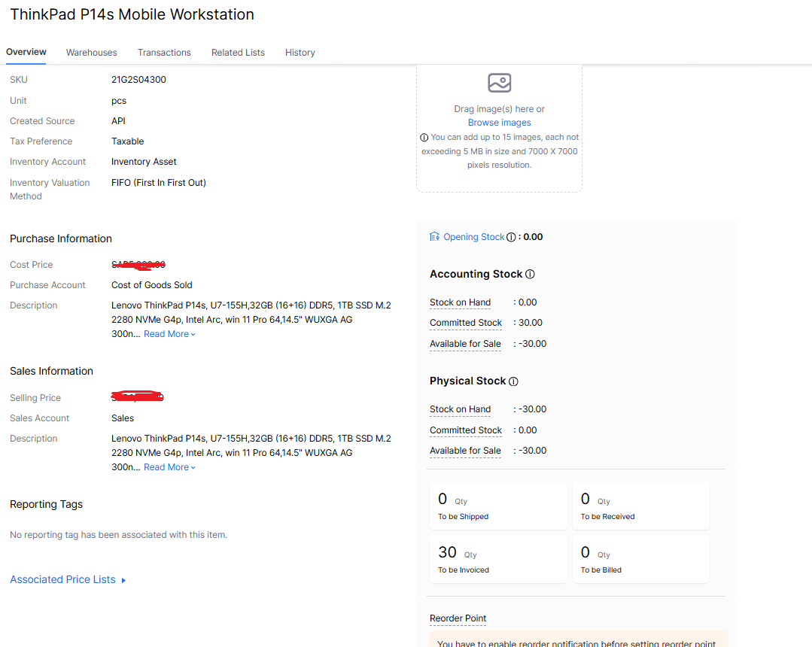This screenshot has height=647, width=812.
Task: Click Physical Committed Stock label
Action: (x=466, y=430)
